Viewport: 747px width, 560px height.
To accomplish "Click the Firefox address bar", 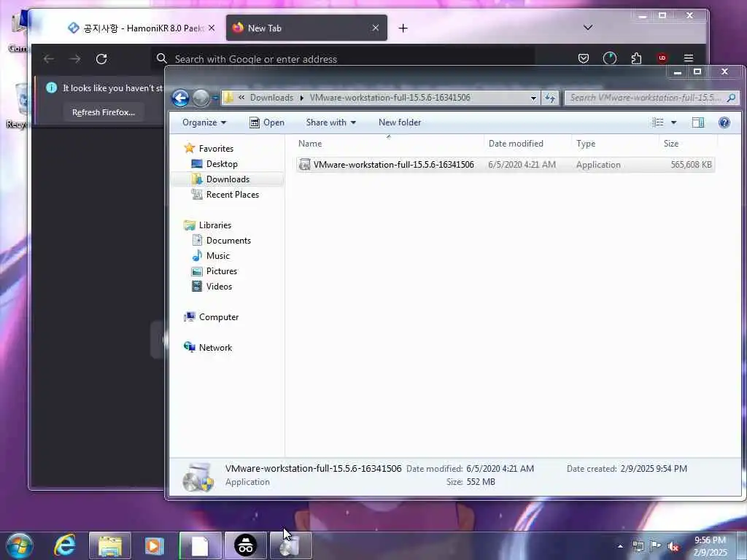I will (343, 59).
